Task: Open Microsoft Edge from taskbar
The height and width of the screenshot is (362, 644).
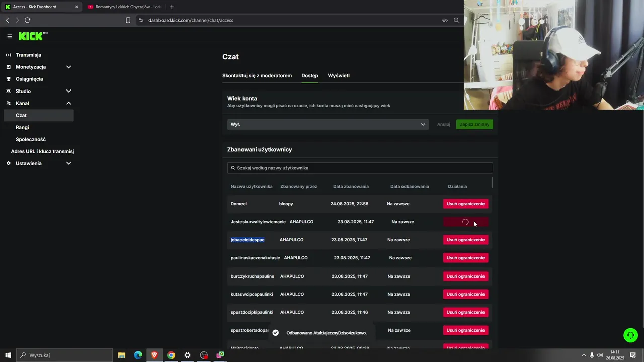Action: pos(138,355)
